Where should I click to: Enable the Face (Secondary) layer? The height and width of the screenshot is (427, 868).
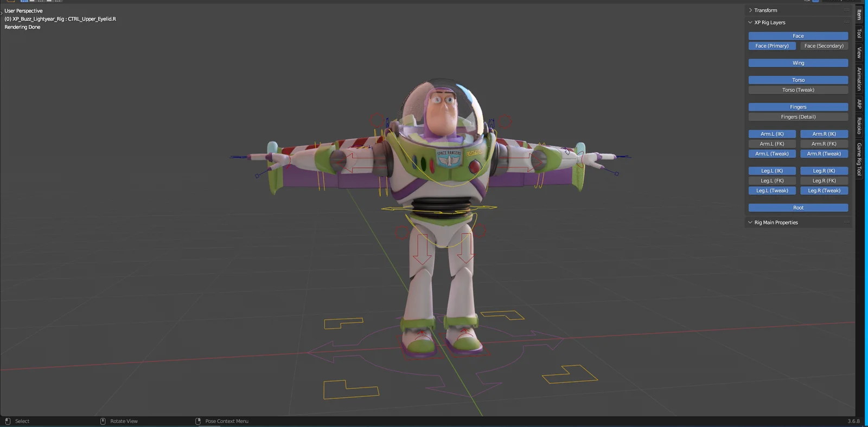pyautogui.click(x=824, y=46)
